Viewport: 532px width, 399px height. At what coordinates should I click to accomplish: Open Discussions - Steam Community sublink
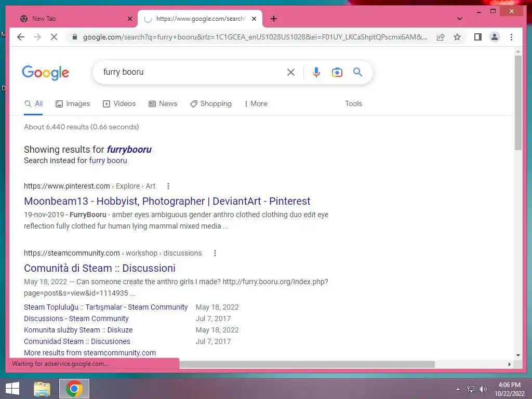tap(76, 318)
